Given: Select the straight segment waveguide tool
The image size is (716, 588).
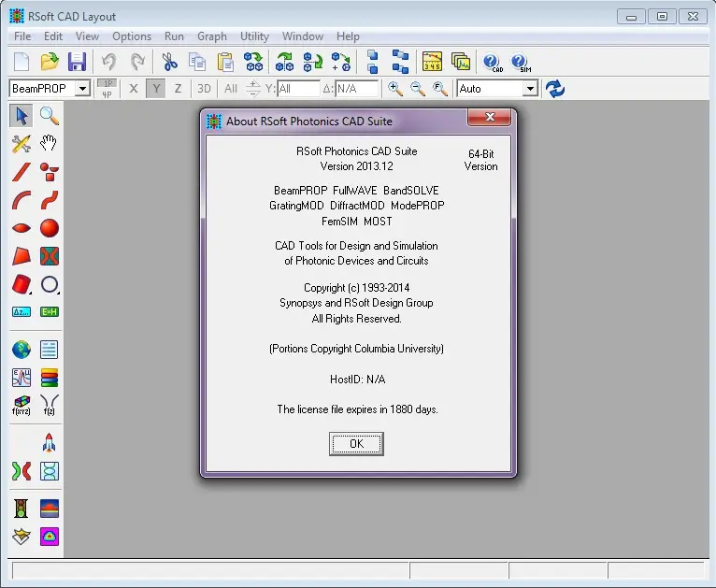Looking at the screenshot, I should tap(21, 172).
